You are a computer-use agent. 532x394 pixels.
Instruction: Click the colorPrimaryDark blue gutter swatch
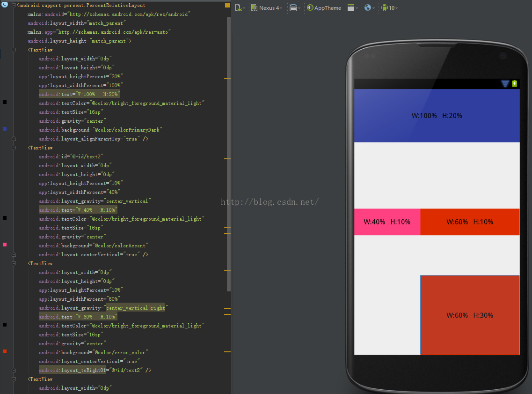pos(5,129)
